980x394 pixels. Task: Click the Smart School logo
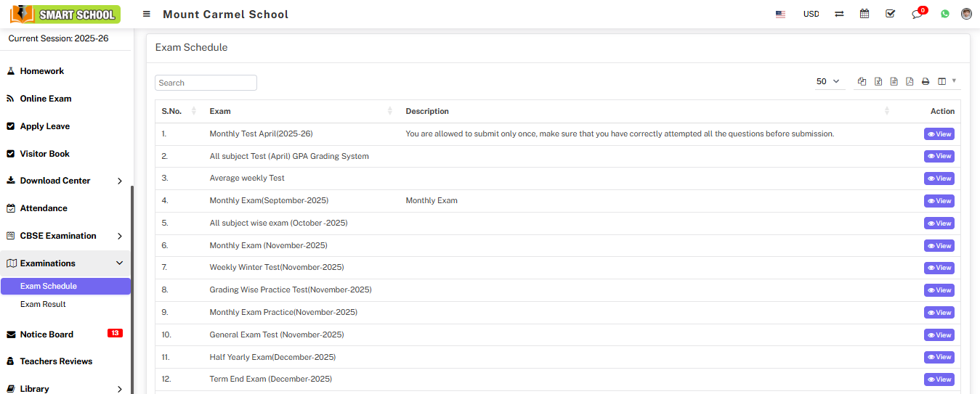pyautogui.click(x=65, y=14)
